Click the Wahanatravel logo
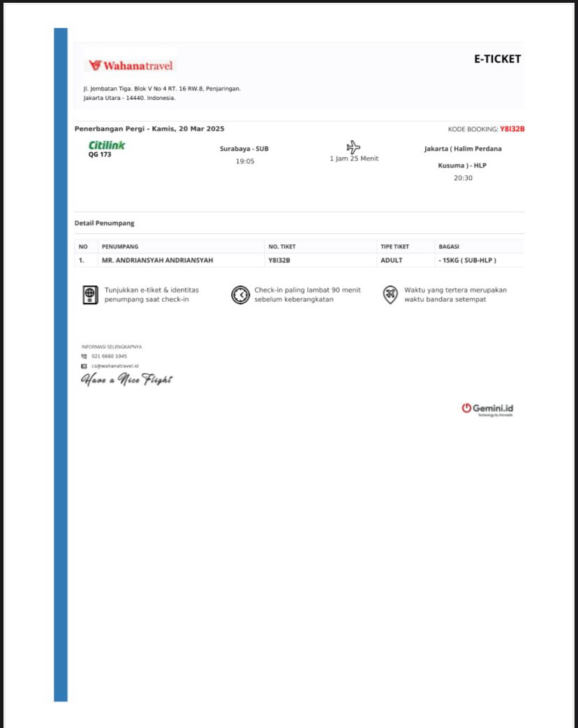578x728 pixels. pyautogui.click(x=131, y=66)
